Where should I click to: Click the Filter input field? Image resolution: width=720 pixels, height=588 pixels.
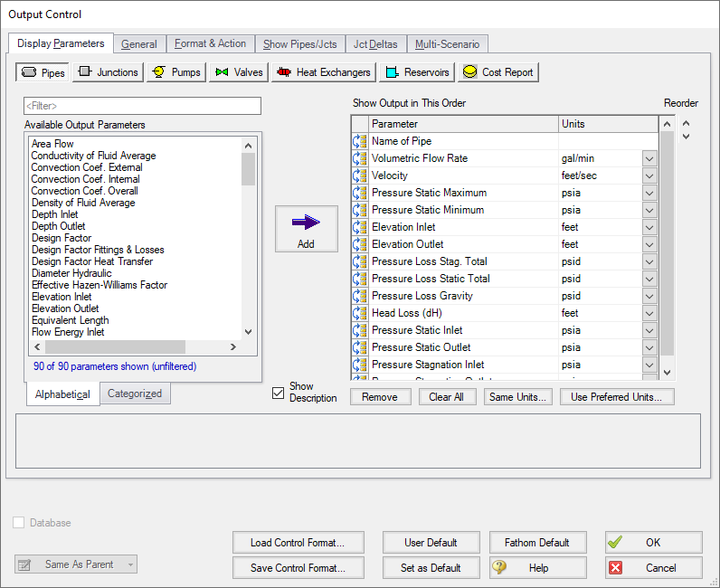click(142, 107)
